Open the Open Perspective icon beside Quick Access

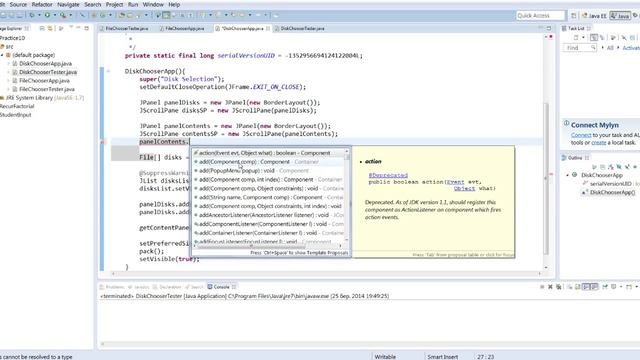[573, 16]
